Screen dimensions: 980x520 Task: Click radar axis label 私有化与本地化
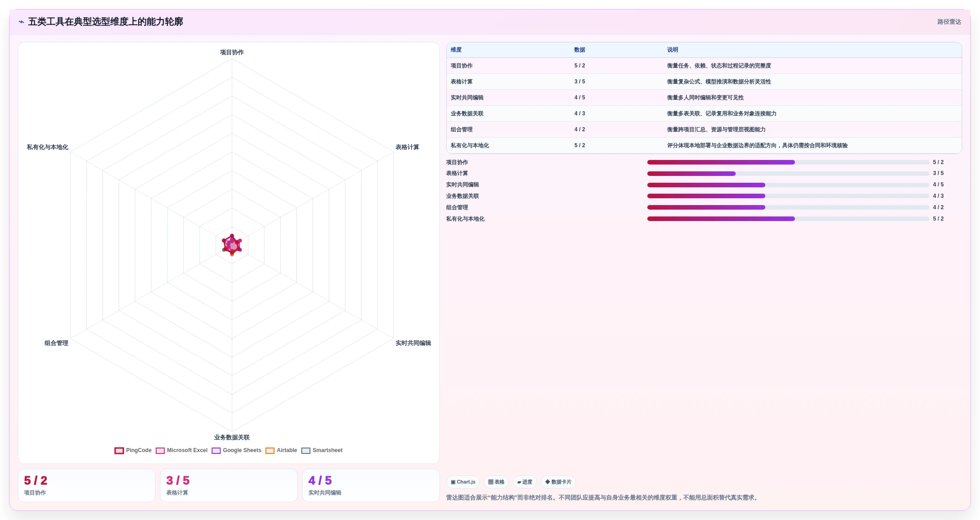(x=47, y=147)
